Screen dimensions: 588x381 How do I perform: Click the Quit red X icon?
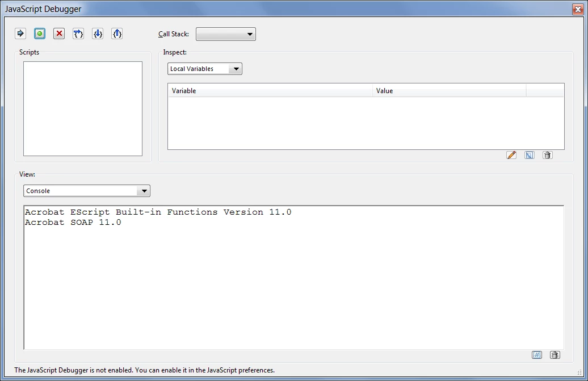(x=59, y=34)
